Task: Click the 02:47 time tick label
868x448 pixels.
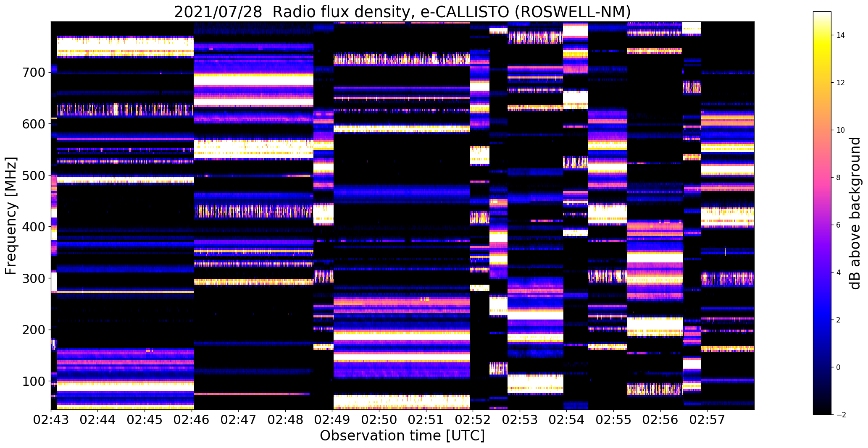Action: pyautogui.click(x=239, y=420)
